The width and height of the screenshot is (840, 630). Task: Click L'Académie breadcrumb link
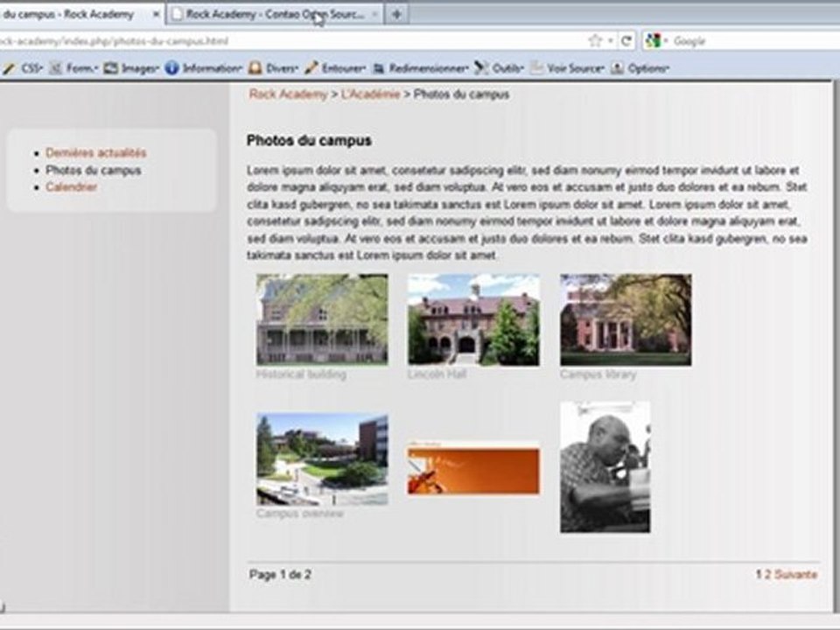click(370, 94)
